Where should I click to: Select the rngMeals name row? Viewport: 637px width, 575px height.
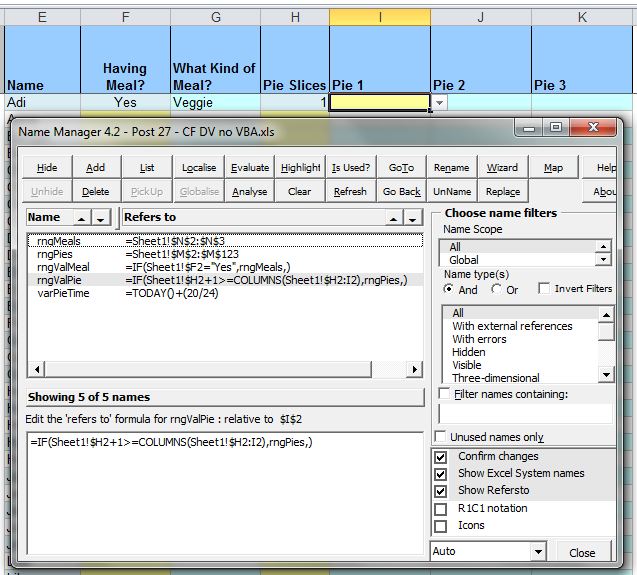(225, 241)
